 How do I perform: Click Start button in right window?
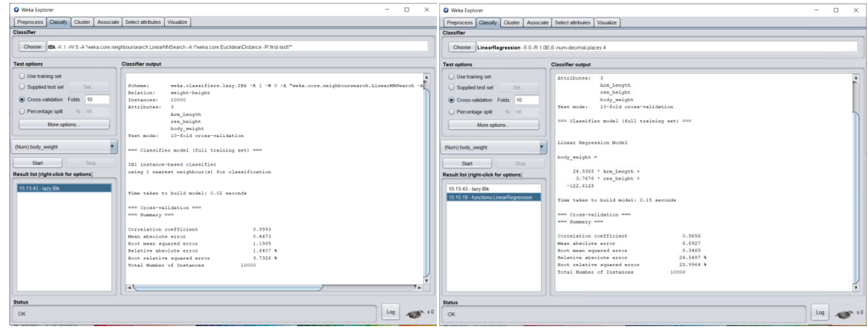[x=466, y=163]
